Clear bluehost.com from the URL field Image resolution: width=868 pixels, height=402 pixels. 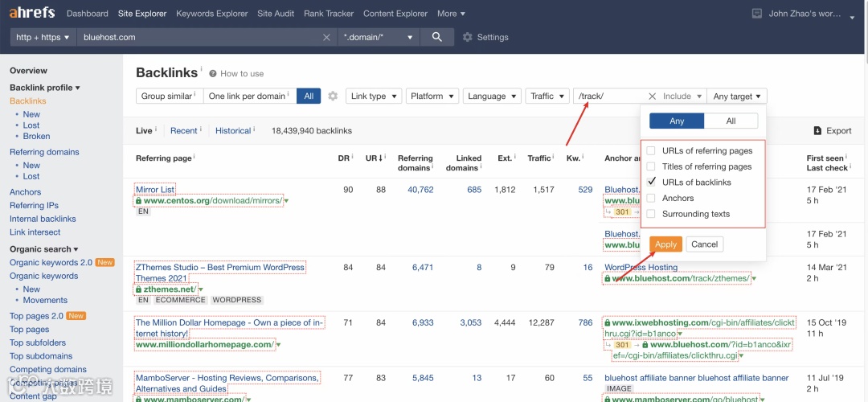point(326,37)
